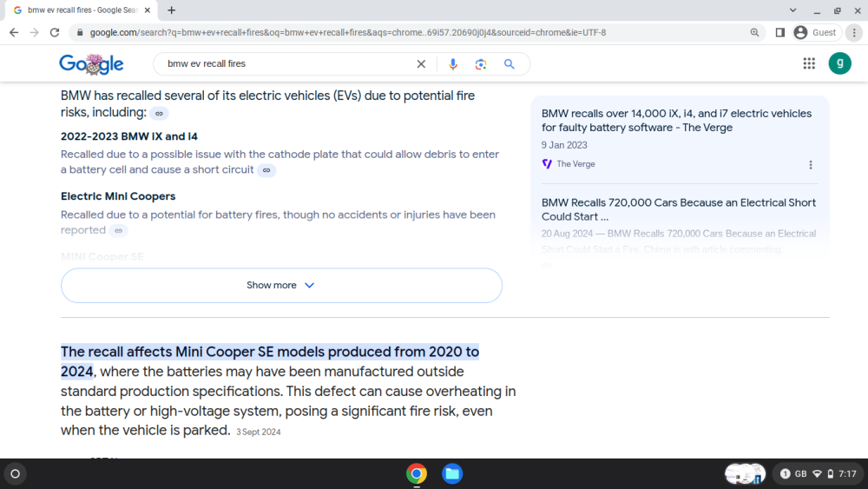Open source link after 'risks, including:'
The height and width of the screenshot is (489, 868).
[159, 114]
